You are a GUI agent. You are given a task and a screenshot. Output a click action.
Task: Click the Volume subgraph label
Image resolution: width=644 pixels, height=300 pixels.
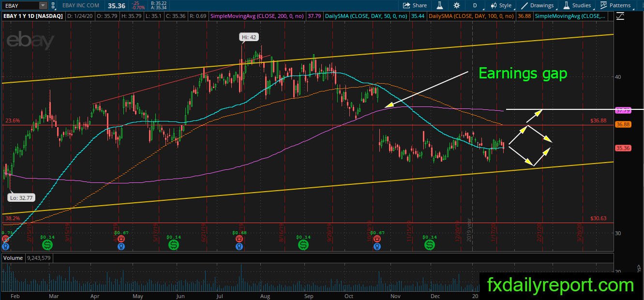click(13, 258)
